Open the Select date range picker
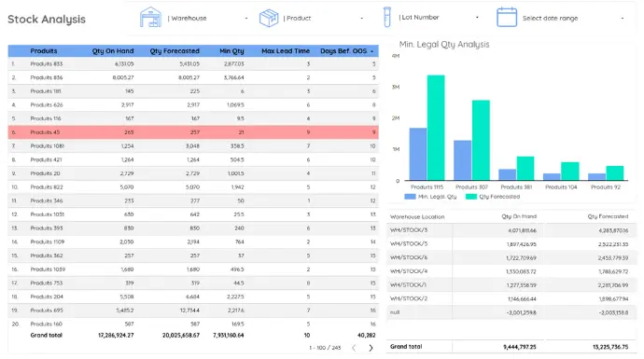Viewport: 644px width, 359px height. 572,18
